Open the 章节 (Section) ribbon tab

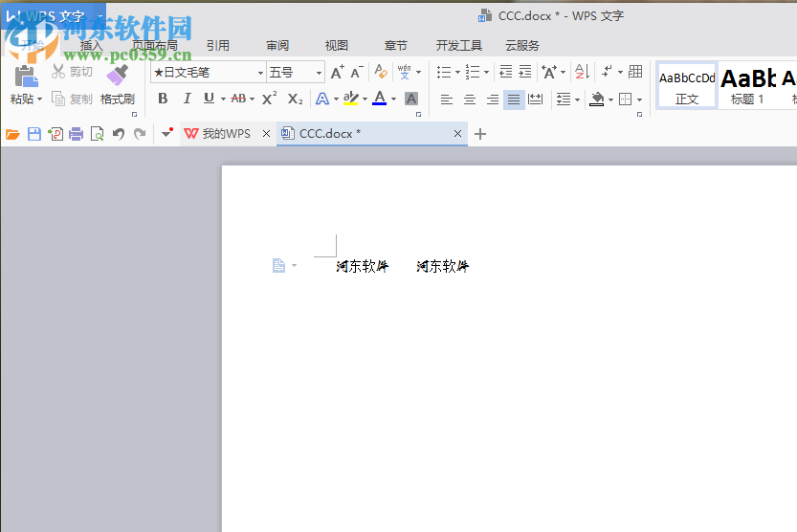pyautogui.click(x=395, y=46)
